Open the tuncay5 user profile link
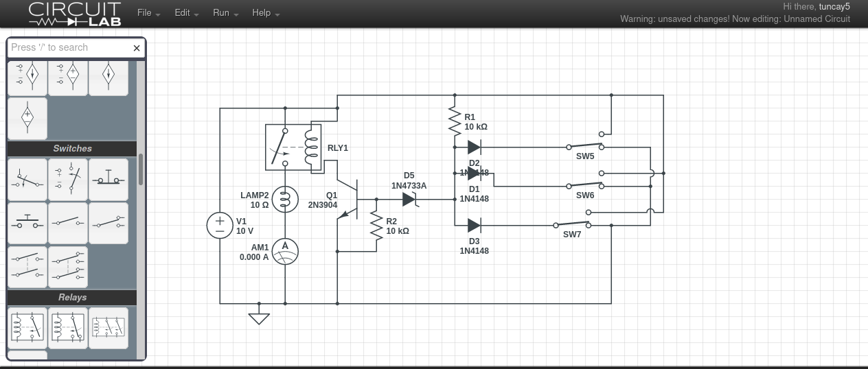 coord(834,7)
